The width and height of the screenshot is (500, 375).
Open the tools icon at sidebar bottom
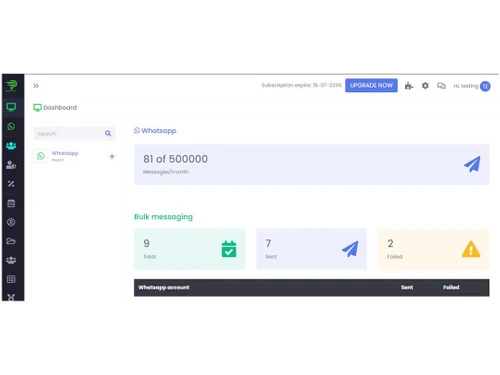tap(11, 297)
